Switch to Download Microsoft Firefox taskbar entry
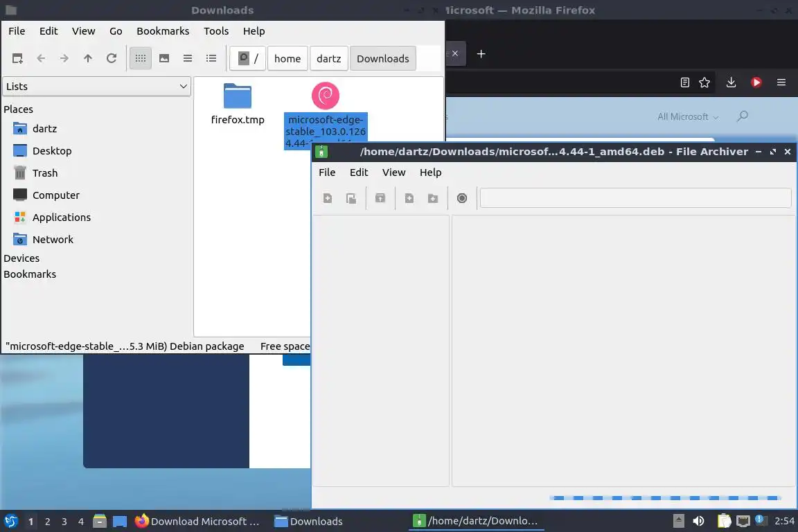 tap(197, 522)
